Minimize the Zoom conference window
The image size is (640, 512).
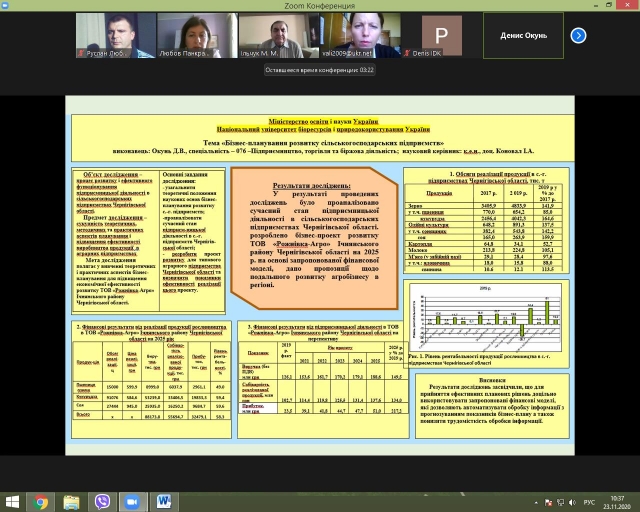[596, 5]
